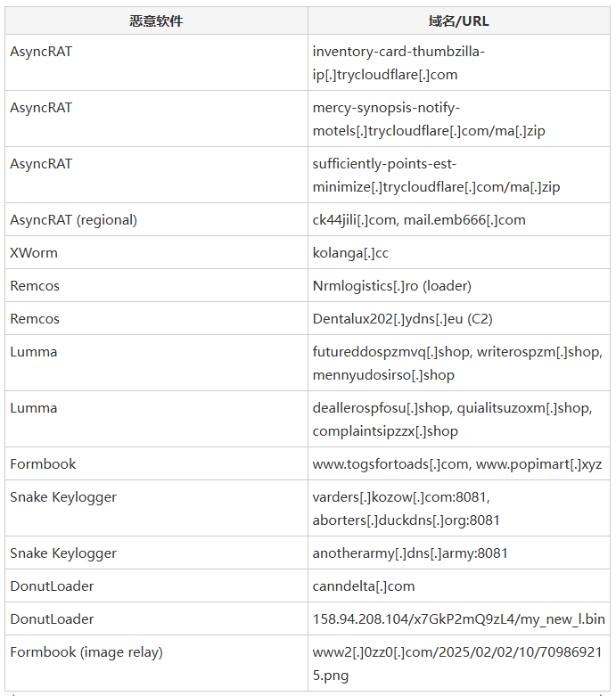
Task: Select the futureddospzmvq[.]shop Lumma domains cell
Action: (459, 363)
